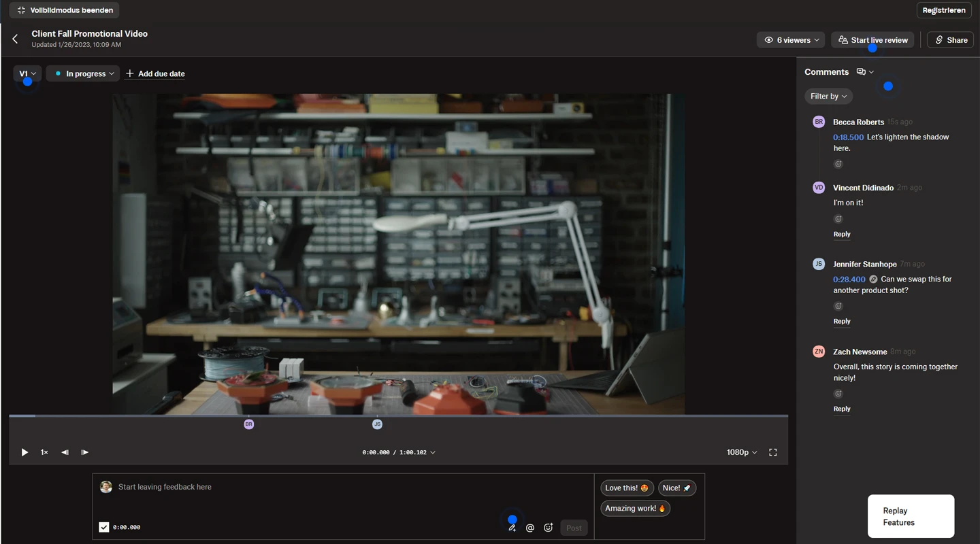980x544 pixels.
Task: Select the JS marker on timeline
Action: (x=377, y=424)
